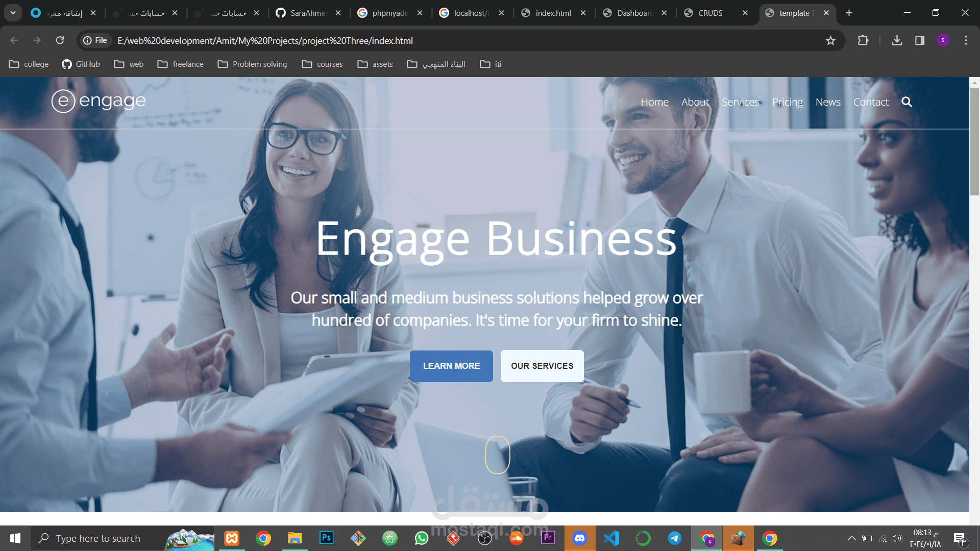Open Photoshop from the taskbar
The image size is (980, 551).
point(326,538)
